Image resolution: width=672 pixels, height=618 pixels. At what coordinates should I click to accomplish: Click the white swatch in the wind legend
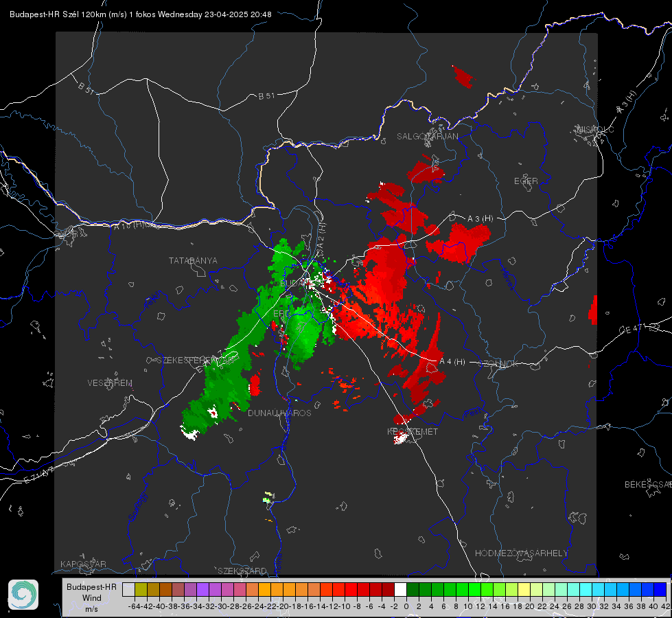(400, 589)
